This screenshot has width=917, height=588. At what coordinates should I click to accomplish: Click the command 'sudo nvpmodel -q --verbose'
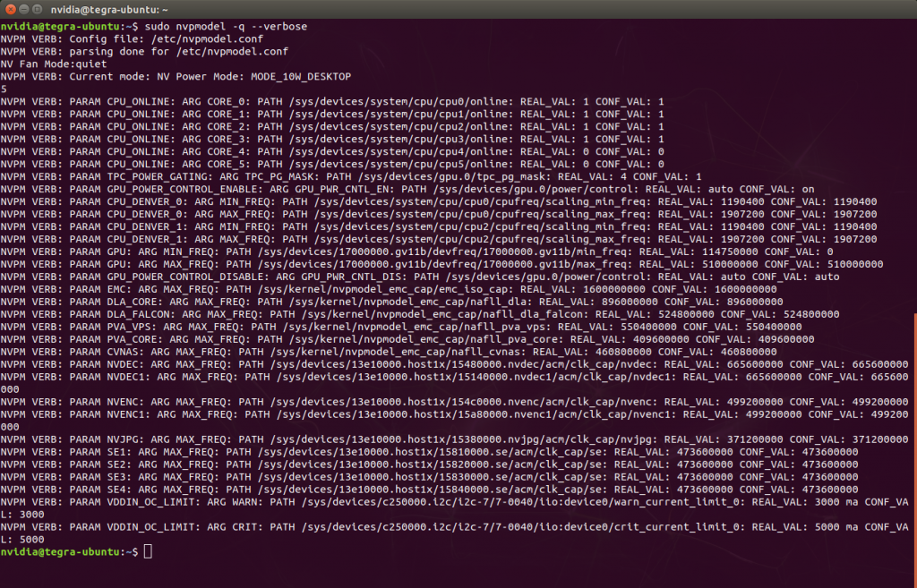226,26
